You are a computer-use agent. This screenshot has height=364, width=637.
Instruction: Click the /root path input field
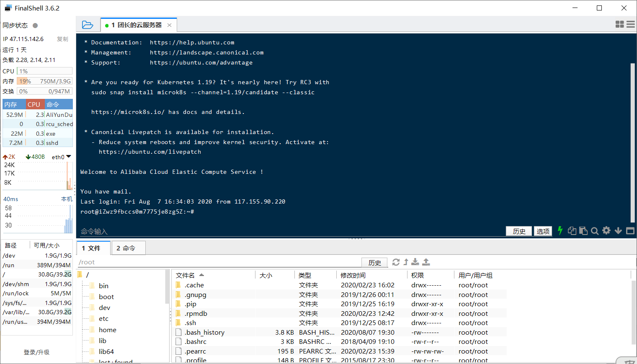point(219,262)
